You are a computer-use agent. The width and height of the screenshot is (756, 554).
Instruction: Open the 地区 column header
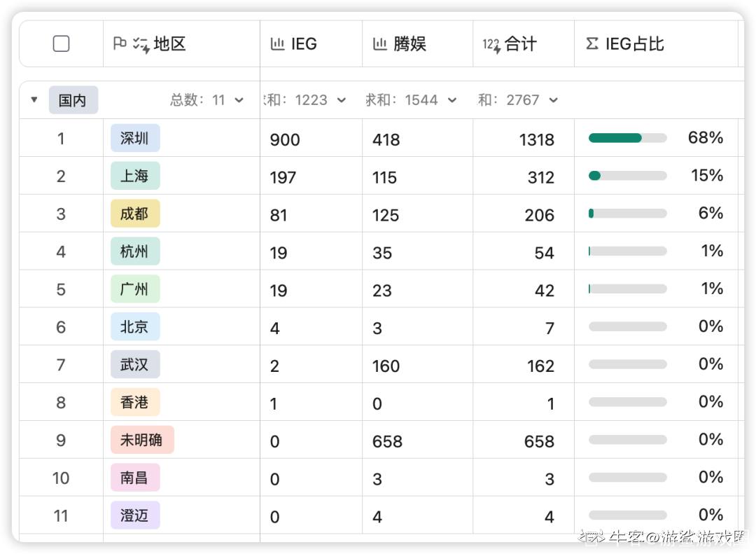click(x=181, y=44)
